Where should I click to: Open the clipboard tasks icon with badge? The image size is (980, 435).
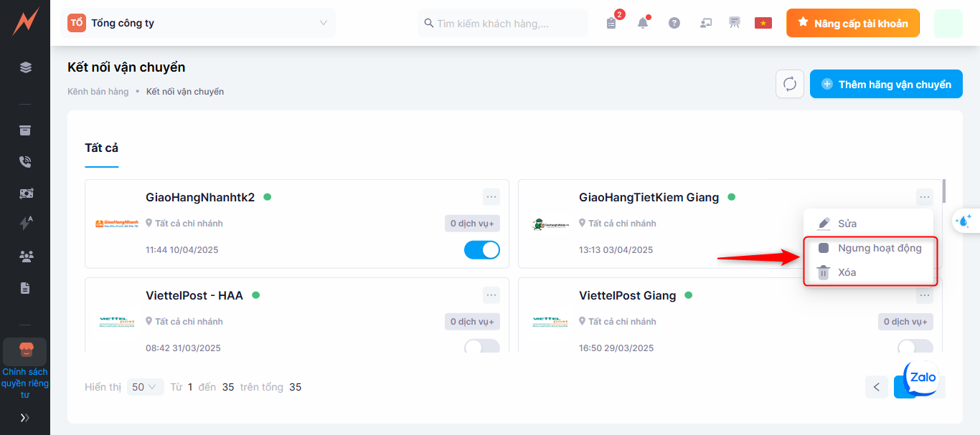tap(611, 23)
